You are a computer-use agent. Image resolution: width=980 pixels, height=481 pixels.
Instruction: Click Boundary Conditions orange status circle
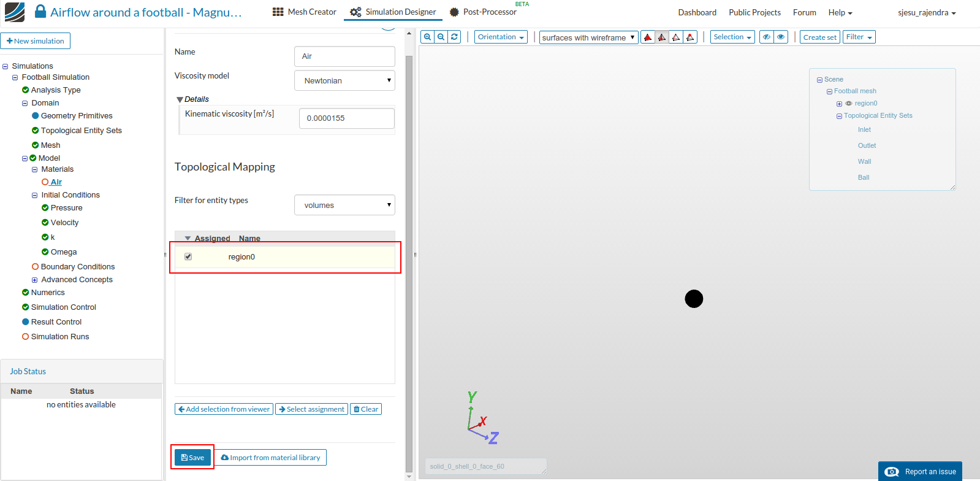coord(35,267)
